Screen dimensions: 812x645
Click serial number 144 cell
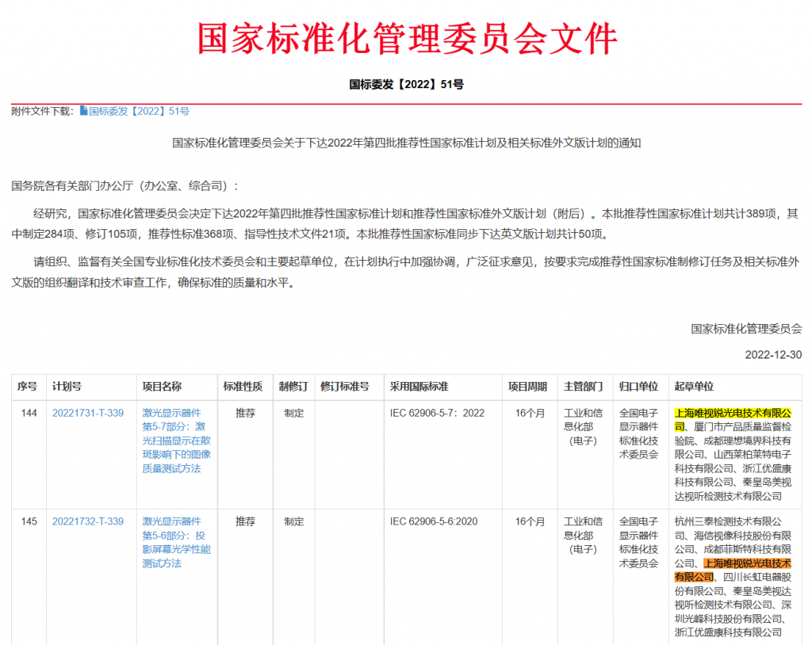pos(29,413)
